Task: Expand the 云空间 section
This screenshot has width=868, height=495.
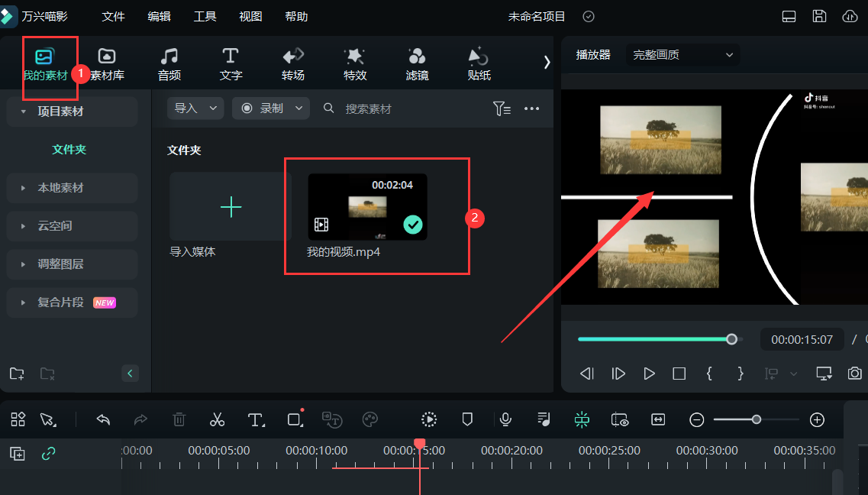Action: [72, 226]
